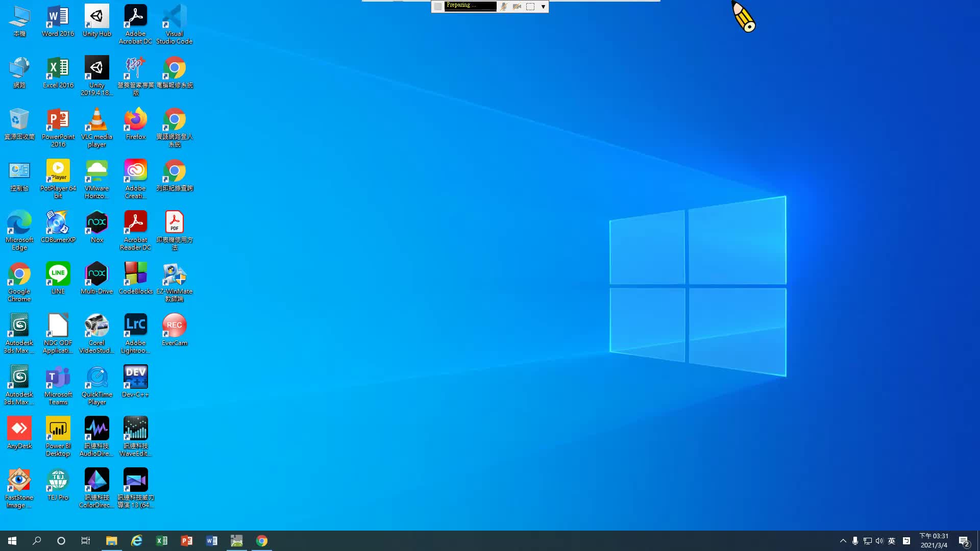Click the recorder capture region selector
This screenshot has height=551, width=980.
[530, 7]
